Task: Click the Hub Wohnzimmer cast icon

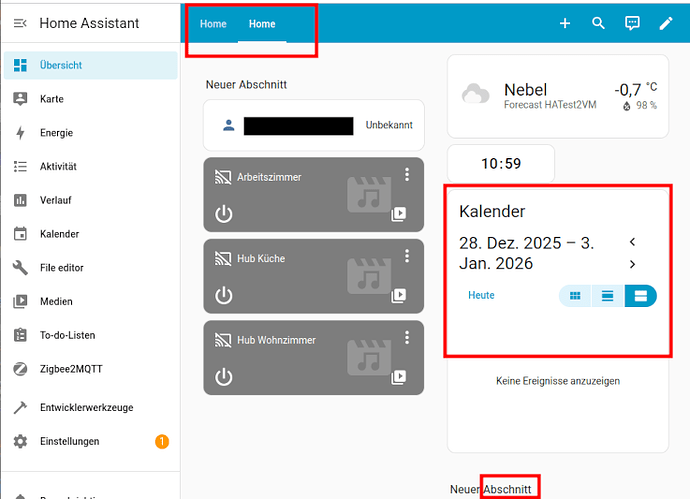Action: [223, 340]
